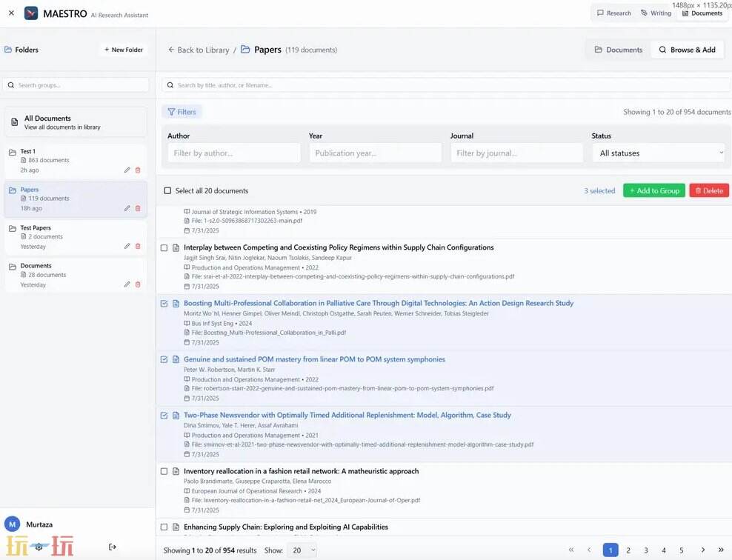Go to the last page using double chevron

coord(721,550)
